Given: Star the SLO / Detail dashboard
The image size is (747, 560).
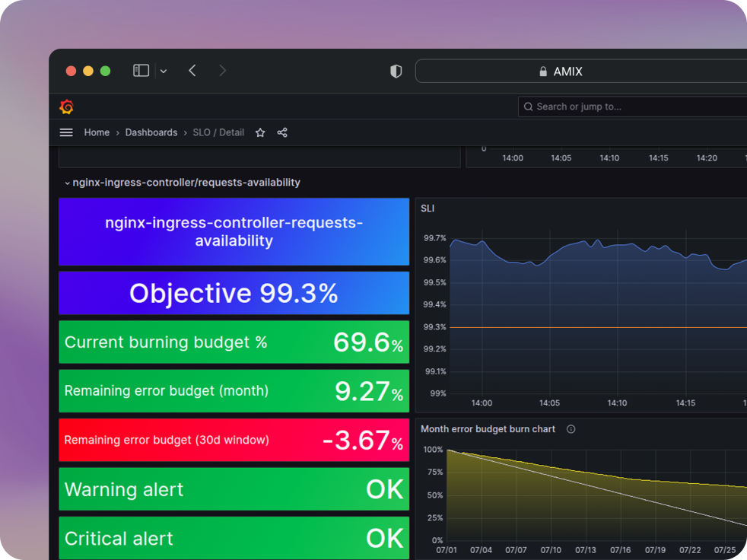Looking at the screenshot, I should (x=260, y=132).
